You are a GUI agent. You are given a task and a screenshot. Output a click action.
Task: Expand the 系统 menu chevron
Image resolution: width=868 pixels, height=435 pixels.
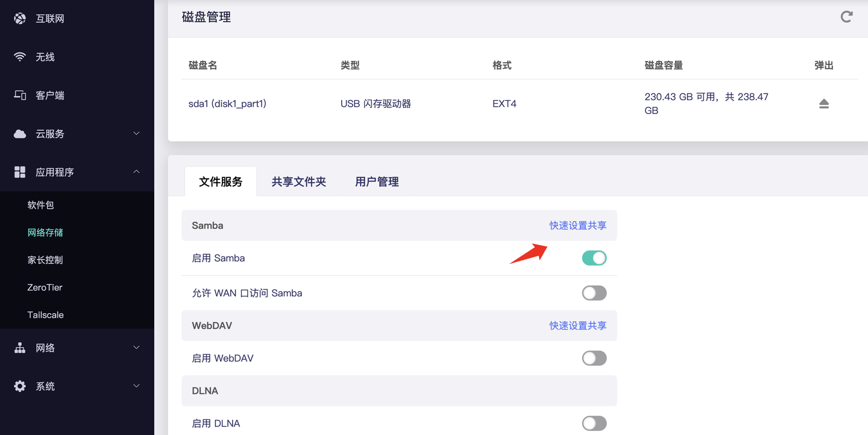pyautogui.click(x=136, y=386)
